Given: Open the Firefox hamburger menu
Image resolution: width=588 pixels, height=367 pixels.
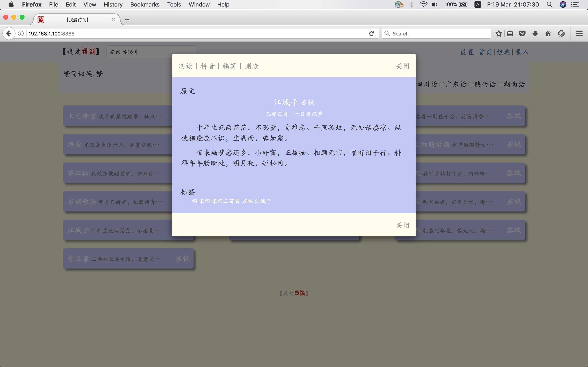Looking at the screenshot, I should 579,33.
